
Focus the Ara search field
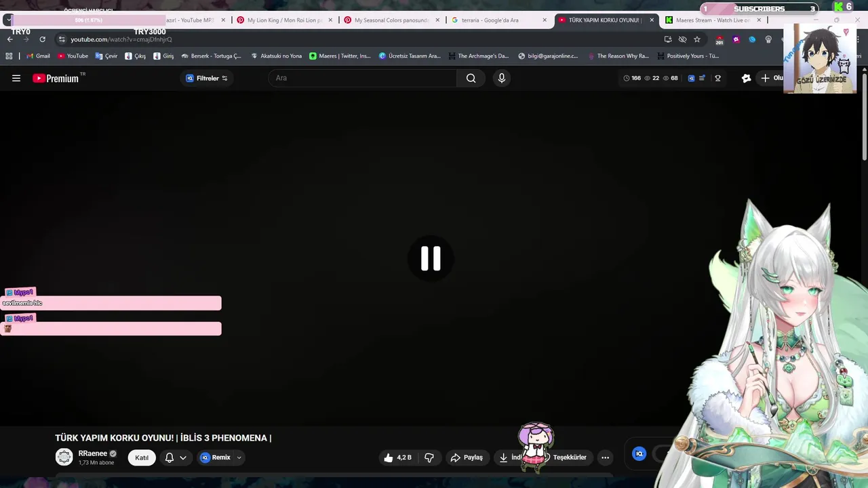click(x=363, y=78)
